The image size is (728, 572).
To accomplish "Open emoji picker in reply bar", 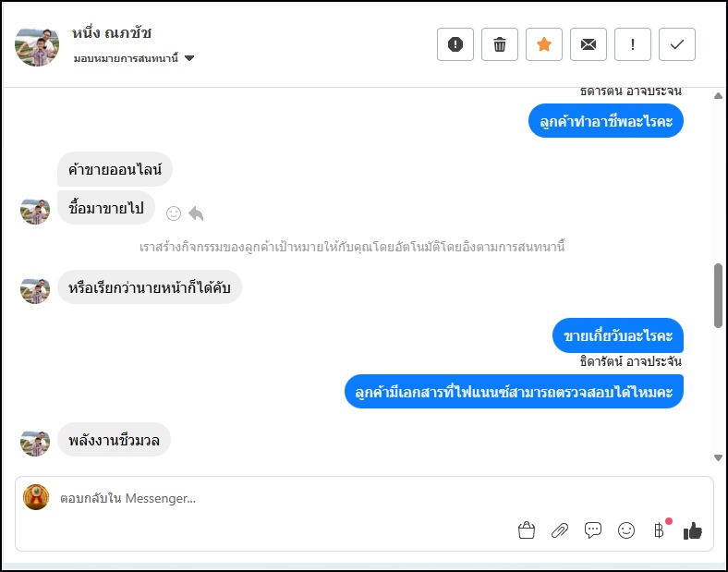I will (x=626, y=530).
